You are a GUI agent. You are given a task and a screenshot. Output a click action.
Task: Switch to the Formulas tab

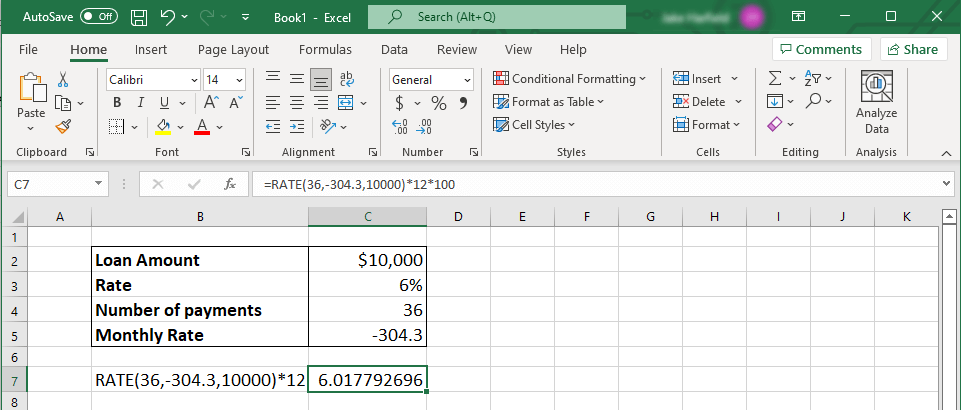(325, 49)
